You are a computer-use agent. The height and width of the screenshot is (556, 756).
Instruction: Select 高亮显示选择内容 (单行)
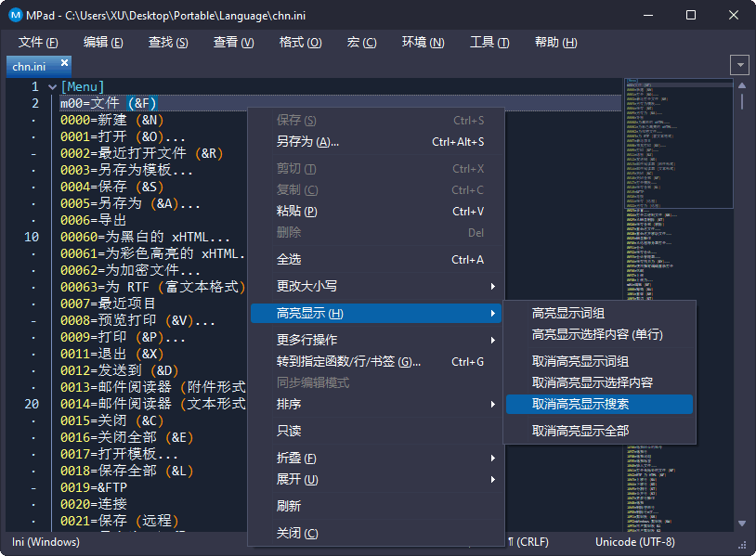pyautogui.click(x=599, y=334)
